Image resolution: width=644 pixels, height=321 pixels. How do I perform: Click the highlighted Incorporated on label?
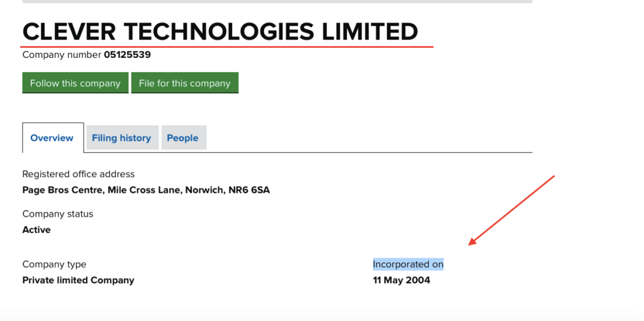408,264
